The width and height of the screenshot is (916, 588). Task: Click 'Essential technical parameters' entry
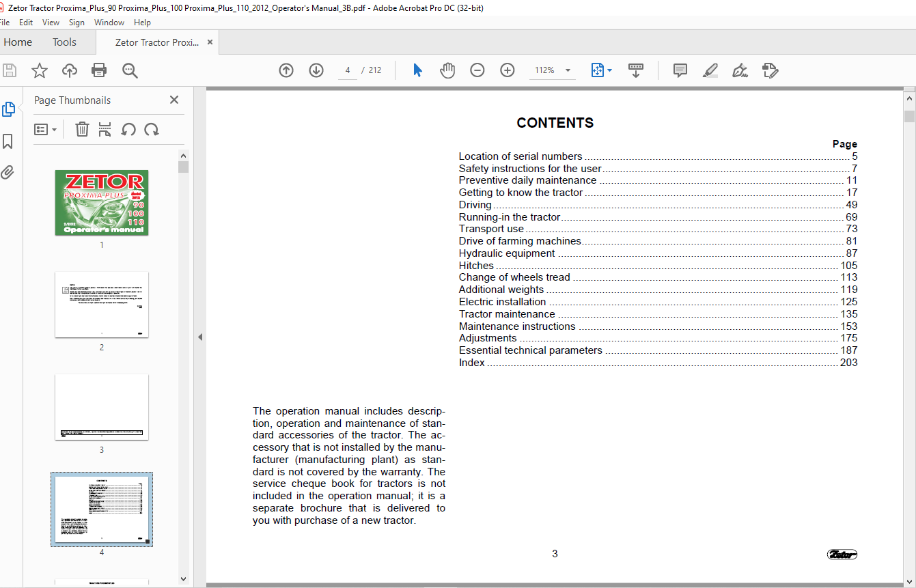[x=658, y=350]
